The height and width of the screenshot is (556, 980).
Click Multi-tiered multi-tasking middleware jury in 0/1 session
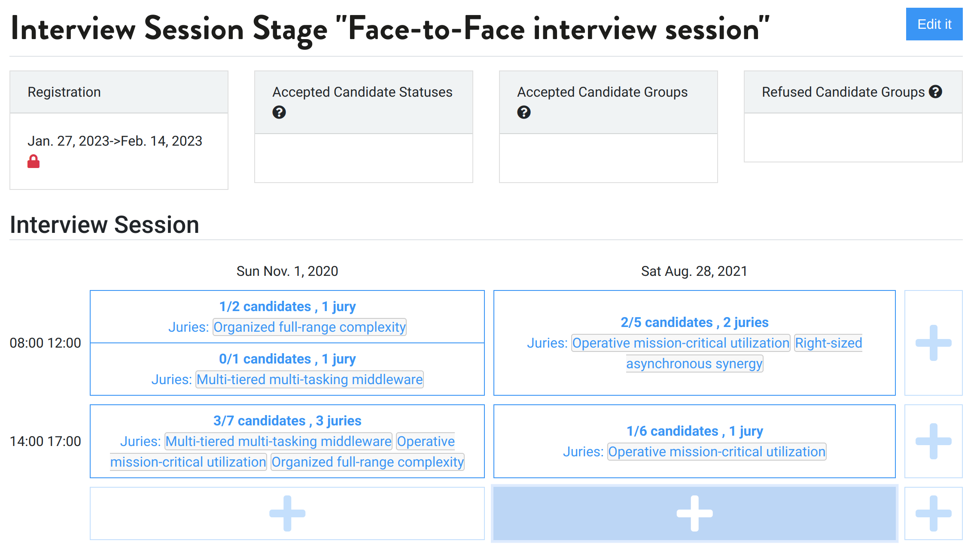(309, 380)
